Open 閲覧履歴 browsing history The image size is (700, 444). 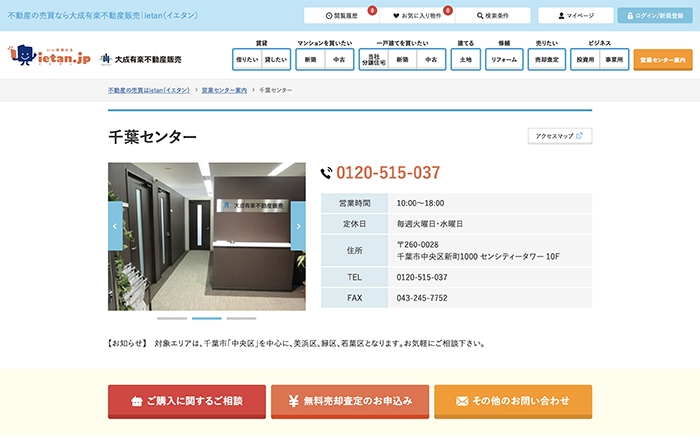342,16
